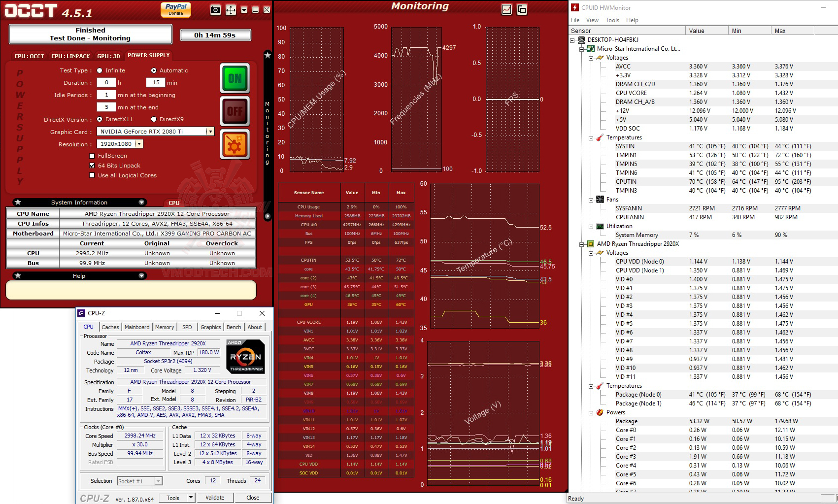Uncheck the 64 Bits Linpack checkbox
The width and height of the screenshot is (838, 504).
pos(92,166)
